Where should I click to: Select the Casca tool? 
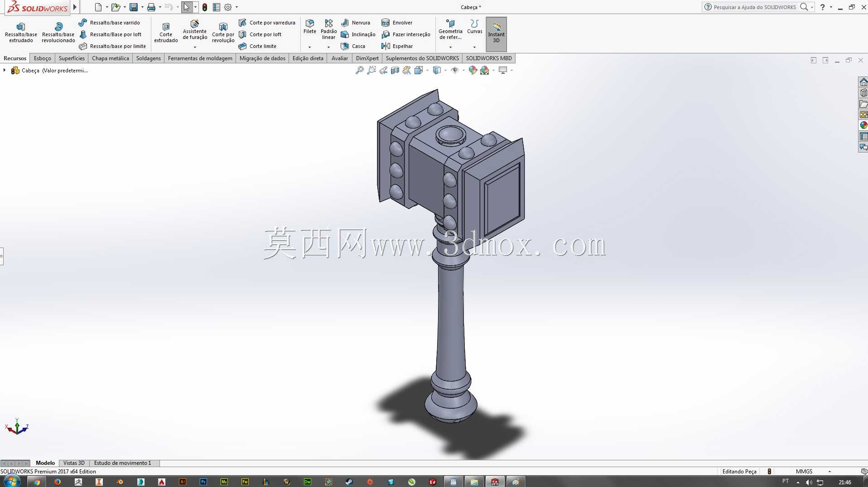(353, 46)
